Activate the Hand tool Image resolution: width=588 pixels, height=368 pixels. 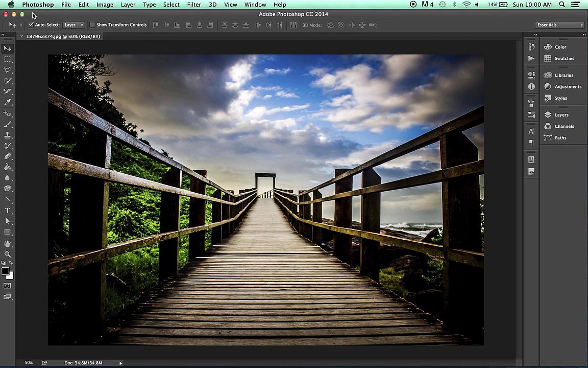click(x=8, y=243)
